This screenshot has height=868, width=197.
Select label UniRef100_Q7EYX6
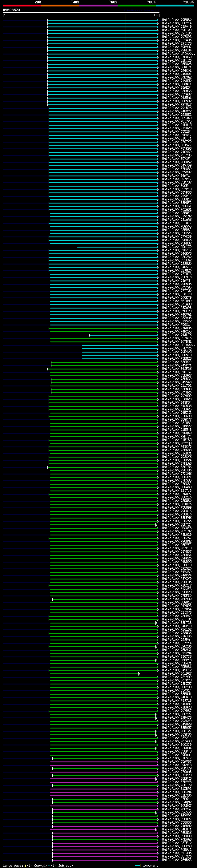pos(177,349)
